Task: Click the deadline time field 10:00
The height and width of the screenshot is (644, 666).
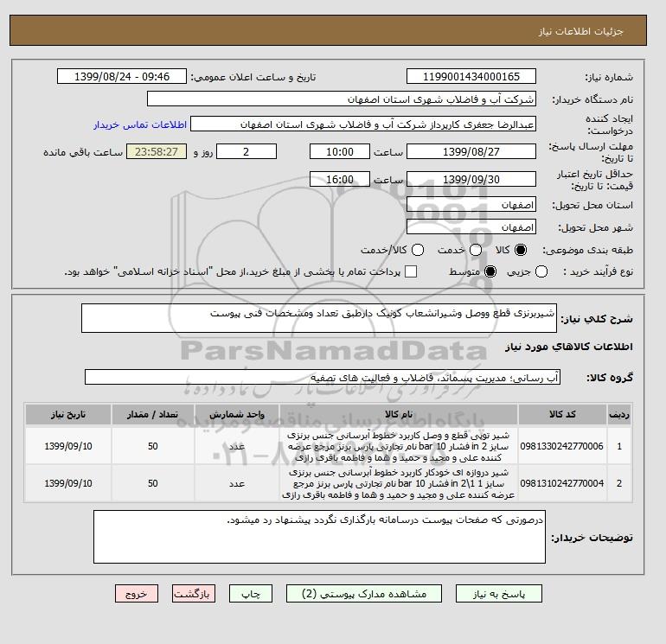Action: pos(340,151)
